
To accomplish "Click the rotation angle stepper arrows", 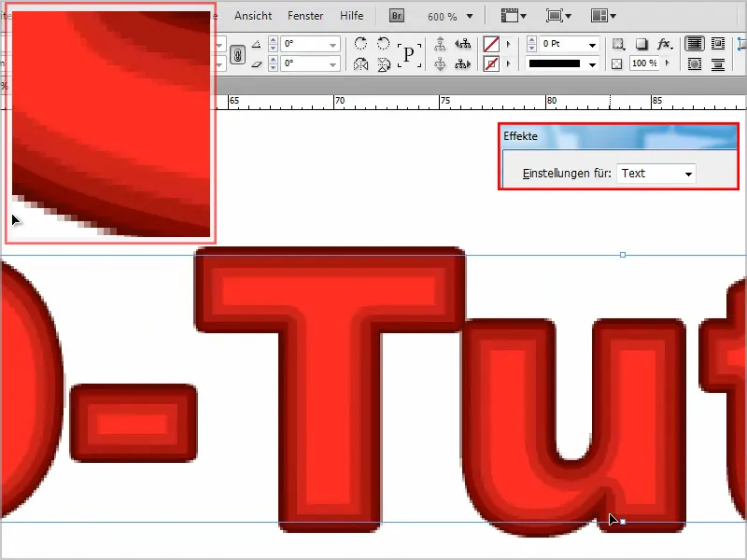I will 273,44.
